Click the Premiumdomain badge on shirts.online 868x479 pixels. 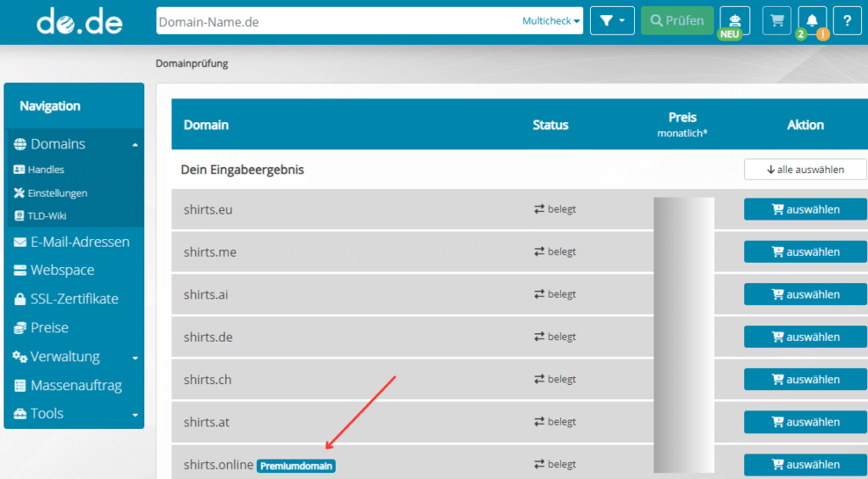pyautogui.click(x=296, y=465)
